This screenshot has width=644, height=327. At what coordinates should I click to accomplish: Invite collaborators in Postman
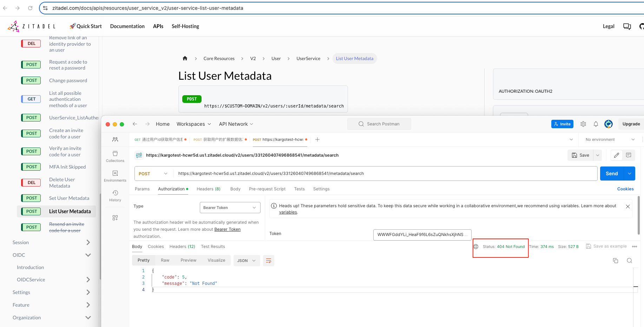pyautogui.click(x=562, y=124)
